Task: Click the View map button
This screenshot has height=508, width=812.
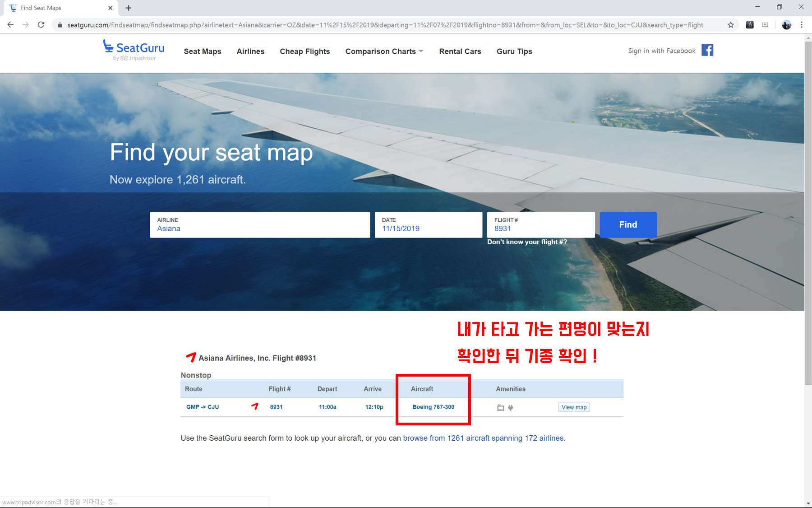Action: 574,407
